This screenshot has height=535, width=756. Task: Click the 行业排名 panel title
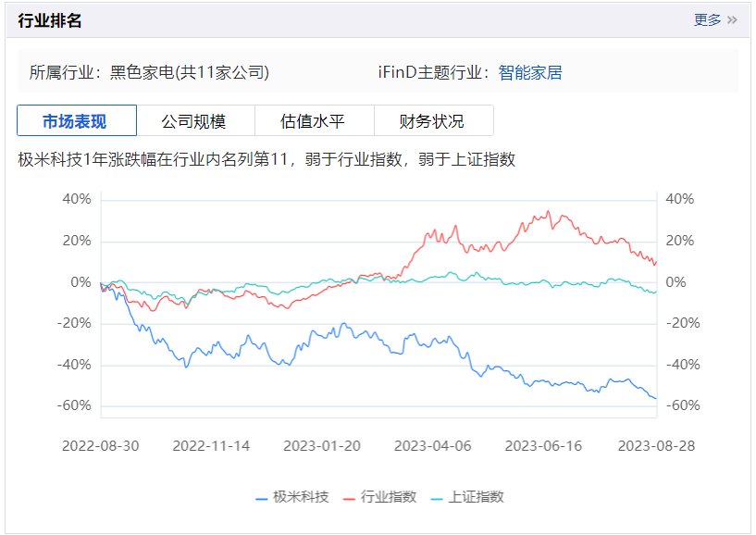coord(50,20)
